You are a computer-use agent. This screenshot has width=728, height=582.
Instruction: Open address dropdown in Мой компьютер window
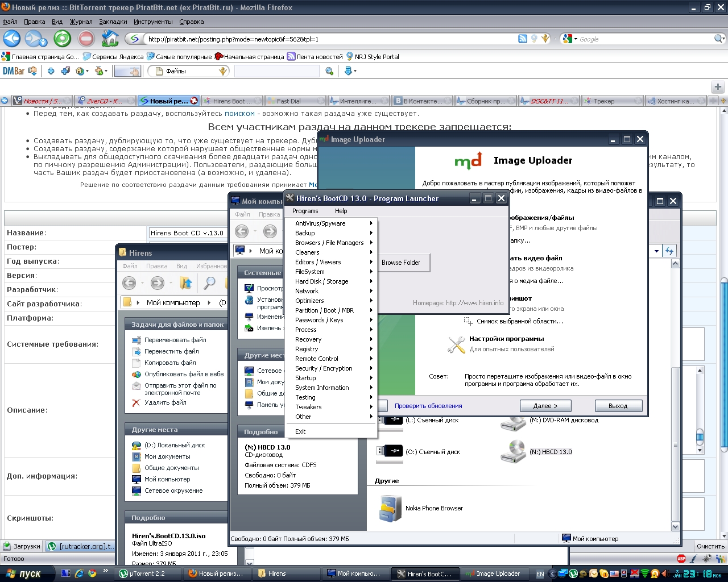tap(656, 251)
